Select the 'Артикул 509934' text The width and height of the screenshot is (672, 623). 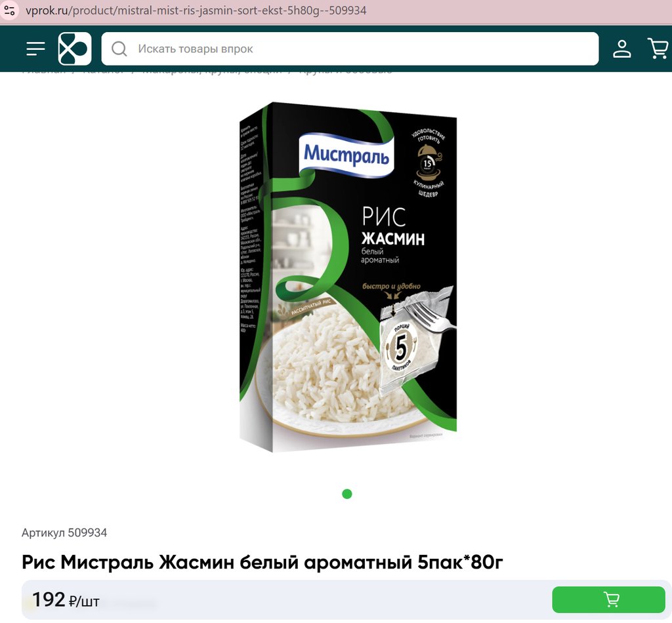[x=64, y=533]
